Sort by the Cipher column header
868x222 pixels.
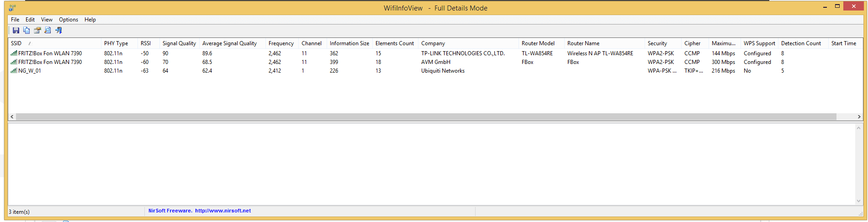tap(695, 43)
